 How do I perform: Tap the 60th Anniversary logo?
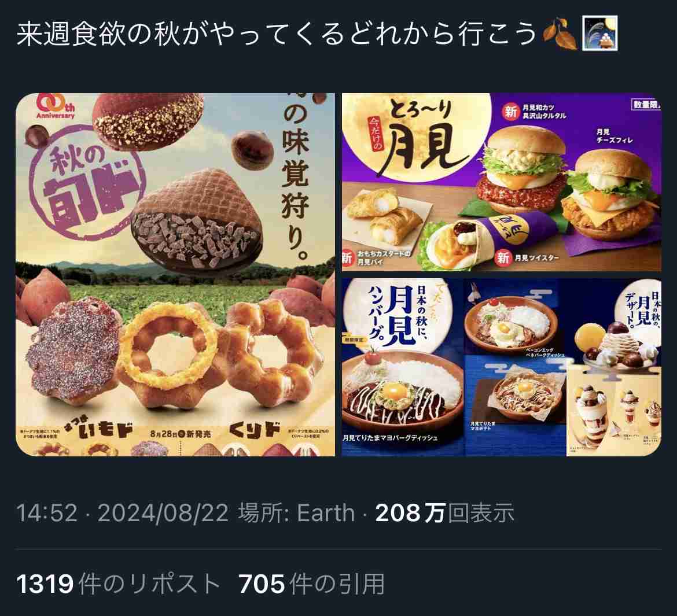(x=56, y=106)
